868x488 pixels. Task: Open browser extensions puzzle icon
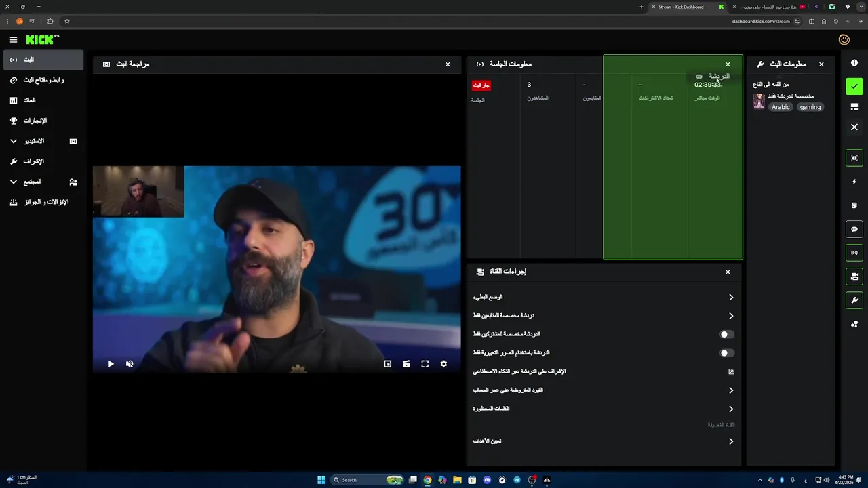click(x=50, y=21)
